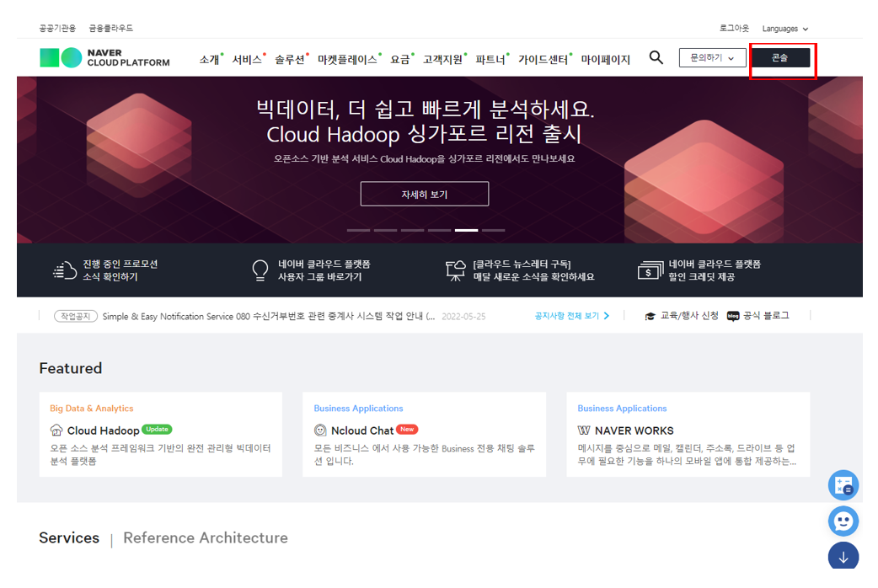Open the floating calculator button
This screenshot has width=878, height=588.
point(843,485)
